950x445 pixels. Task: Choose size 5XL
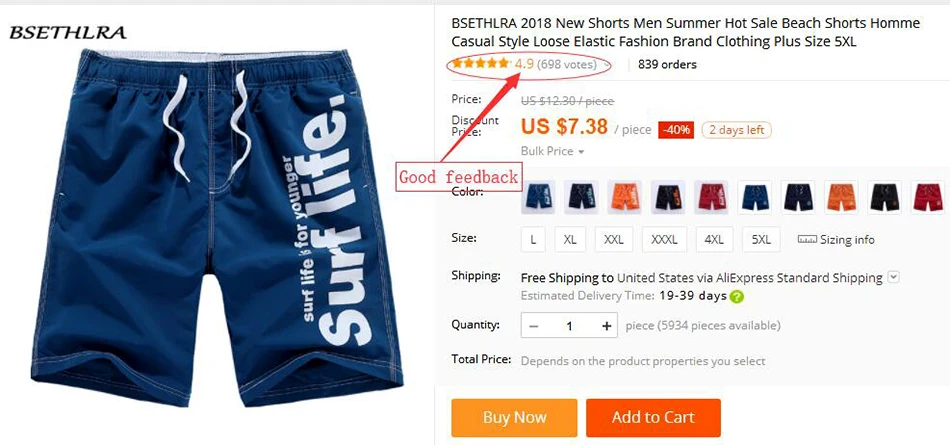761,239
